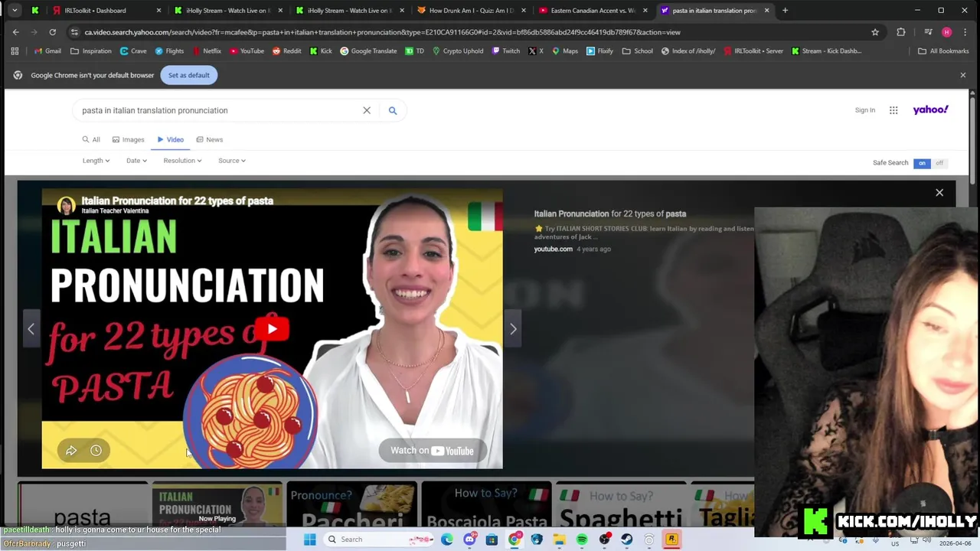This screenshot has height=551, width=980.
Task: Click the Yahoo logo
Action: 930,109
